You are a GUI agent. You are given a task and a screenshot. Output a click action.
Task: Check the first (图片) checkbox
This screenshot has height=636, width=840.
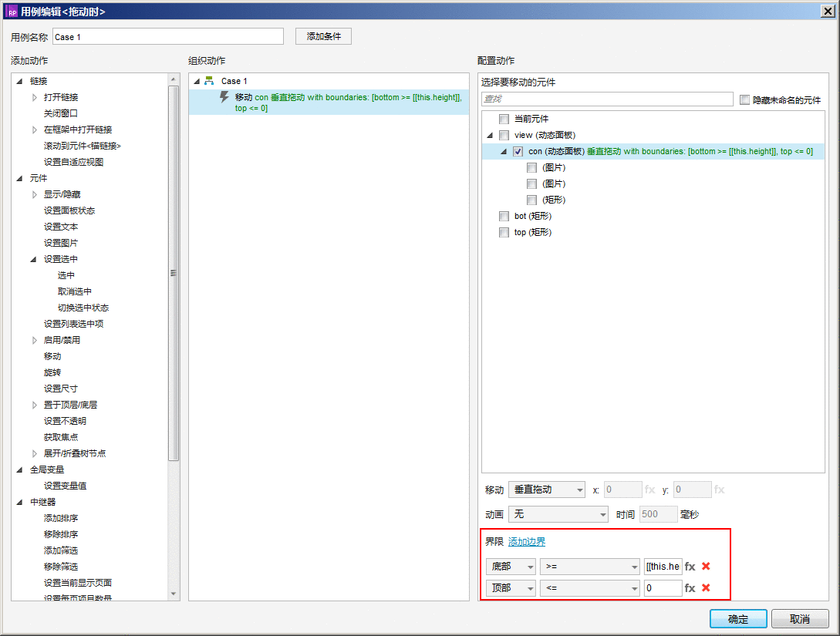pyautogui.click(x=531, y=167)
